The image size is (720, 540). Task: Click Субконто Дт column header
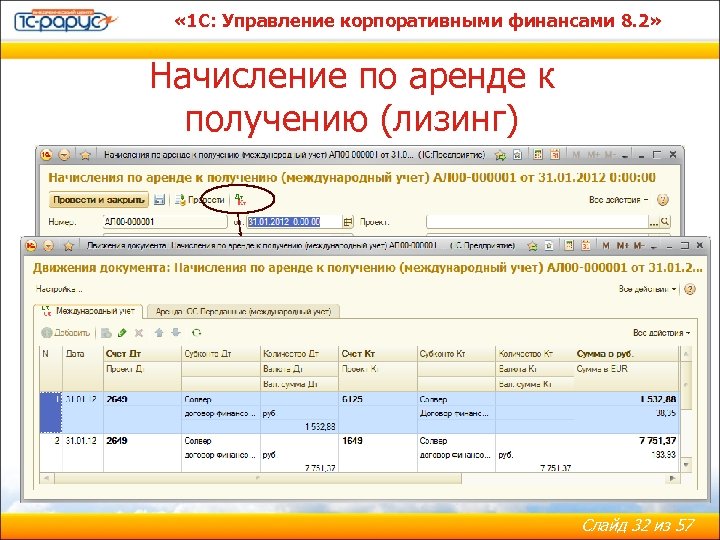[x=221, y=354]
